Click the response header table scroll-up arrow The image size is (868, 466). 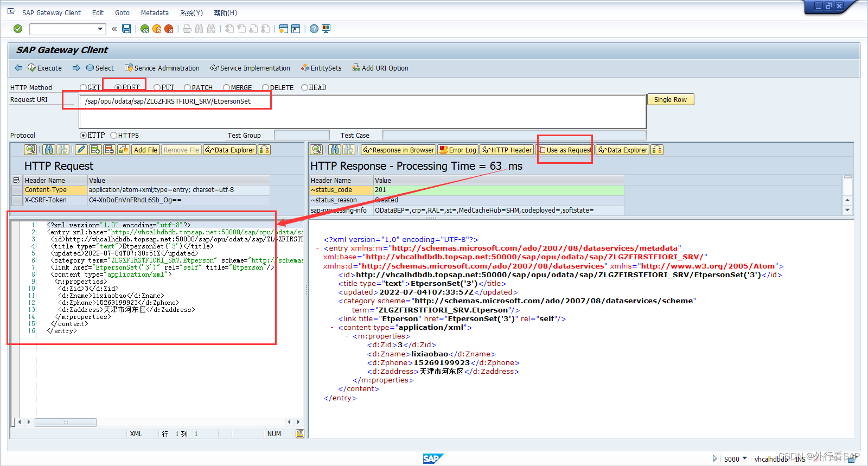pyautogui.click(x=847, y=200)
